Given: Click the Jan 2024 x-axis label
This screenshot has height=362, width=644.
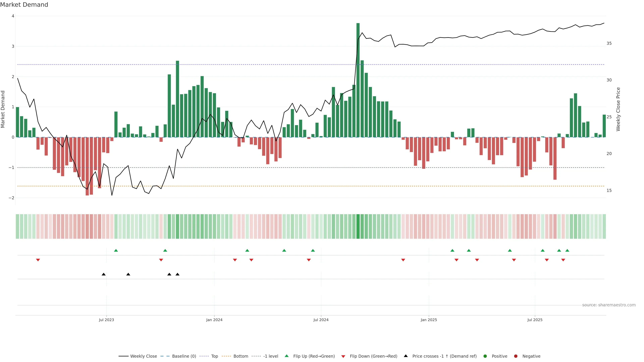Looking at the screenshot, I should tap(214, 320).
